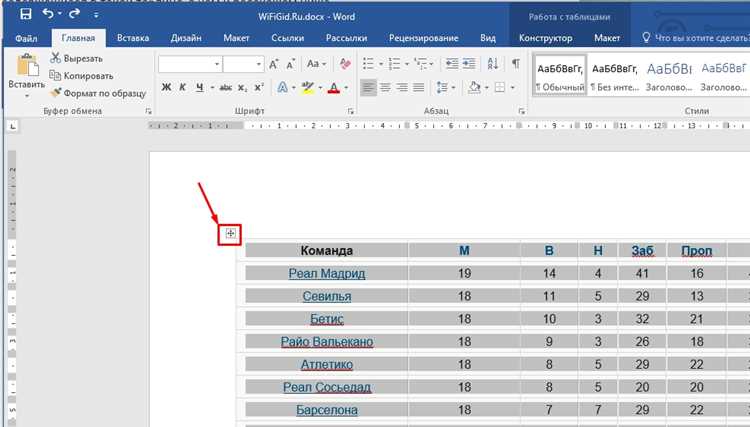Open the Ссылки ribbon tab
This screenshot has height=427, width=750.
[x=287, y=38]
